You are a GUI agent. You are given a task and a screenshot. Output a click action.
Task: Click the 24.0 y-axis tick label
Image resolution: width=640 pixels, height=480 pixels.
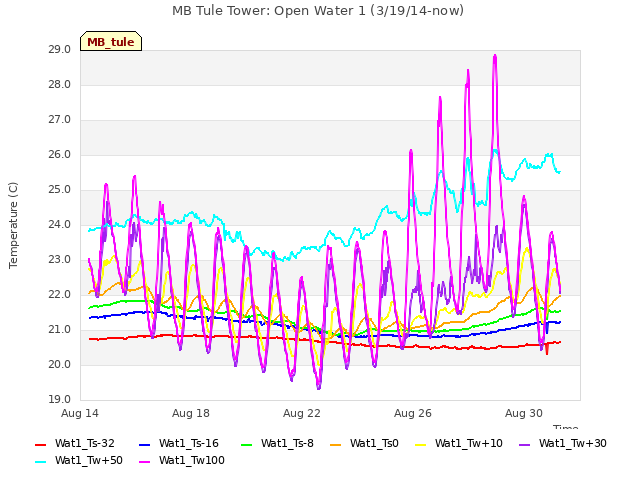[60, 225]
